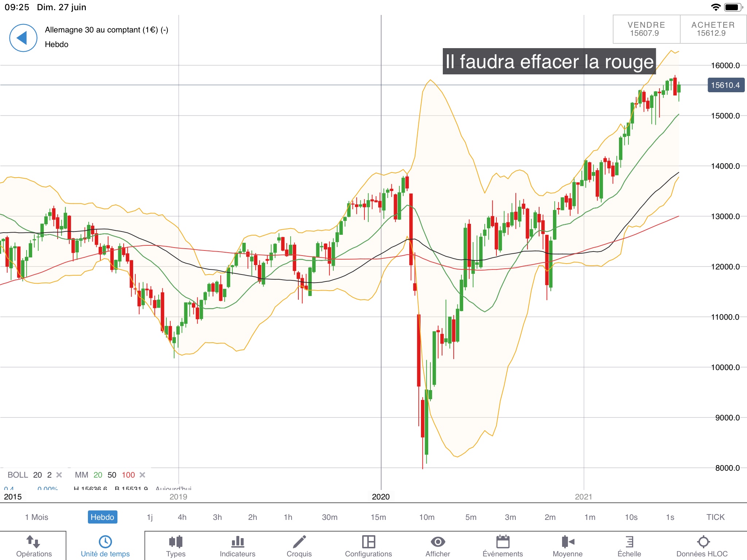Open the Événements calendar icon
The height and width of the screenshot is (560, 747).
click(503, 542)
